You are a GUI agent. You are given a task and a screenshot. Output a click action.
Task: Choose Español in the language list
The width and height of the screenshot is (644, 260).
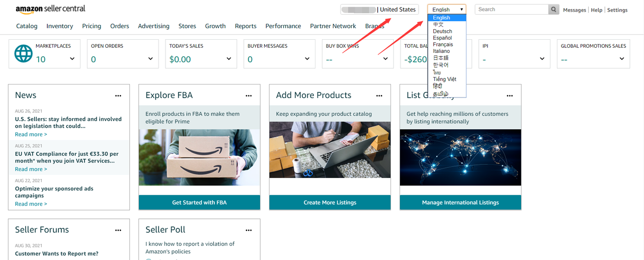point(442,38)
